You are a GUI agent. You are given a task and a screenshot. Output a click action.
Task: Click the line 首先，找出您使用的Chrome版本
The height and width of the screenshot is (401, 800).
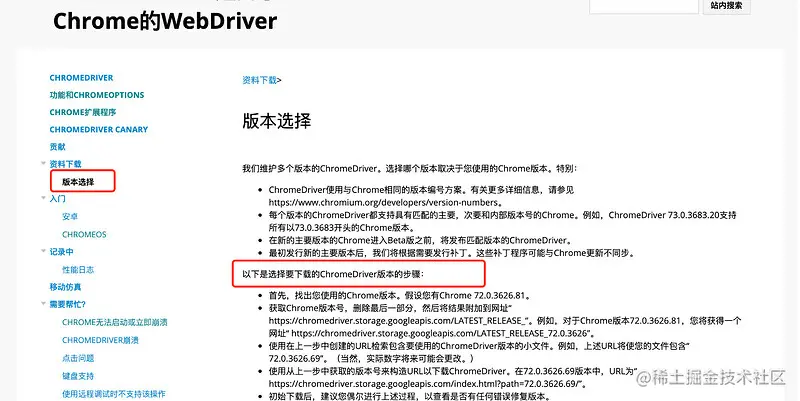(401, 295)
